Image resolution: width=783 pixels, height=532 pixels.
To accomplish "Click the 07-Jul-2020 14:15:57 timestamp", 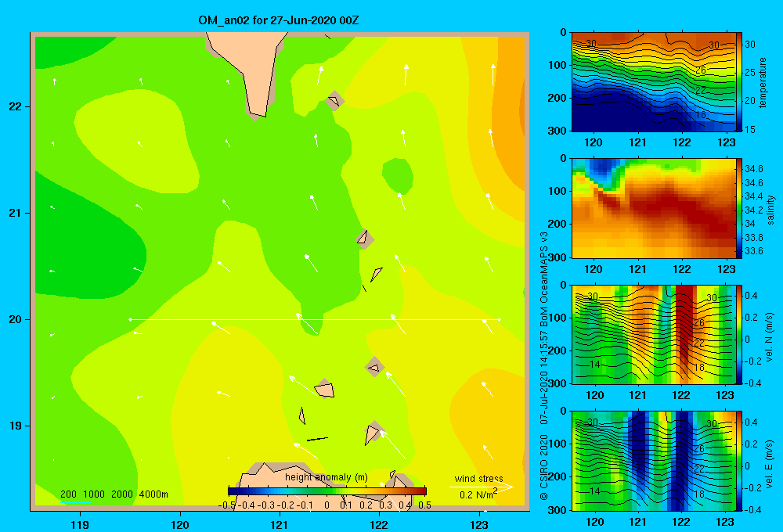I will point(544,377).
